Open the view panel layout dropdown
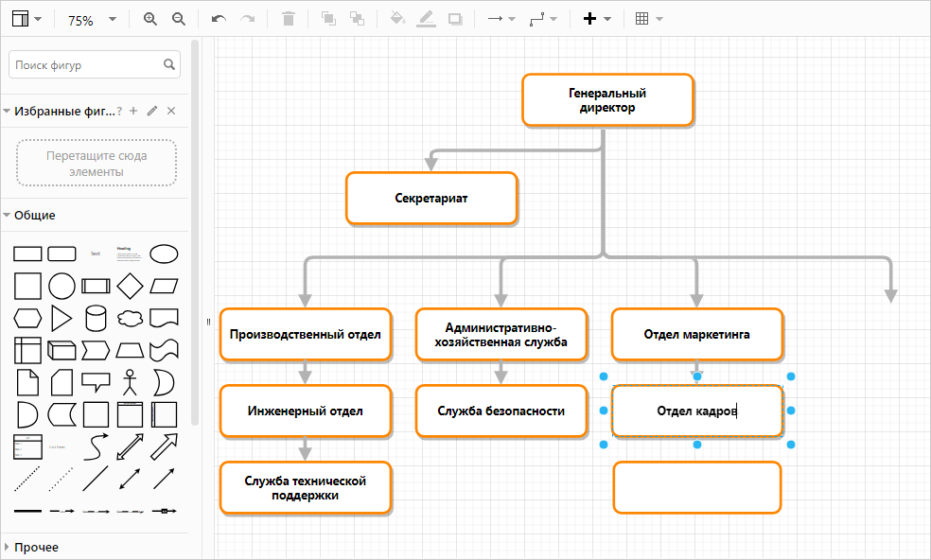Screen dimensions: 931x560 (26, 19)
